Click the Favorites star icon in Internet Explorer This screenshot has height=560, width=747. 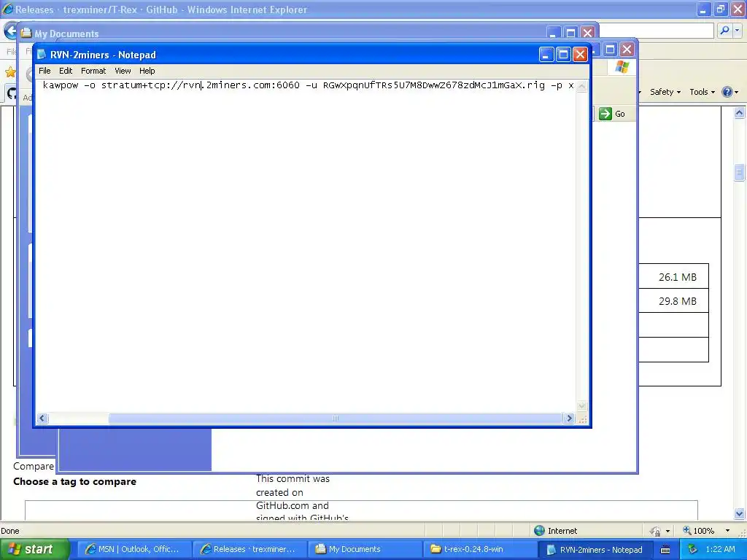[x=10, y=72]
